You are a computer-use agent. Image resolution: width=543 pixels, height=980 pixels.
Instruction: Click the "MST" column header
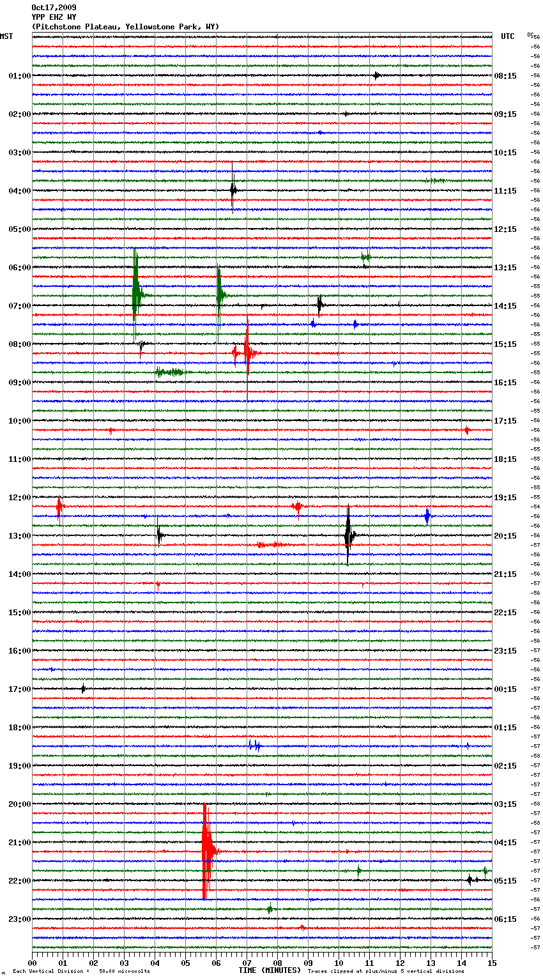pos(6,36)
